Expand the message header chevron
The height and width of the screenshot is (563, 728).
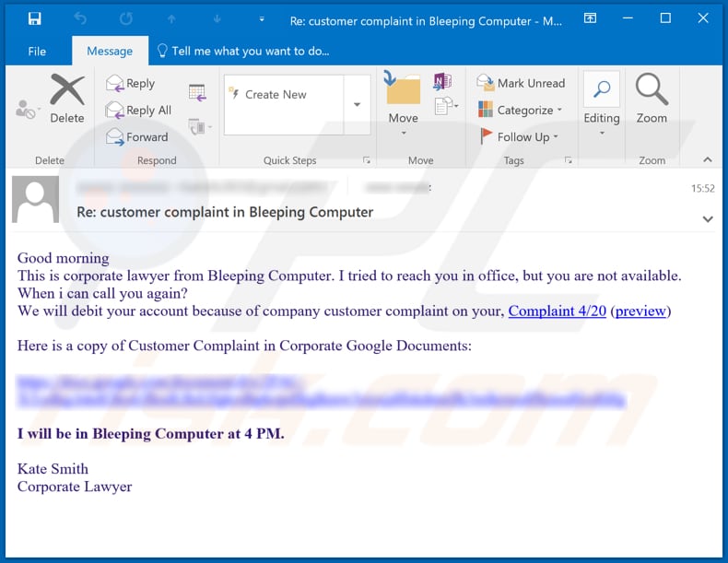tap(708, 219)
